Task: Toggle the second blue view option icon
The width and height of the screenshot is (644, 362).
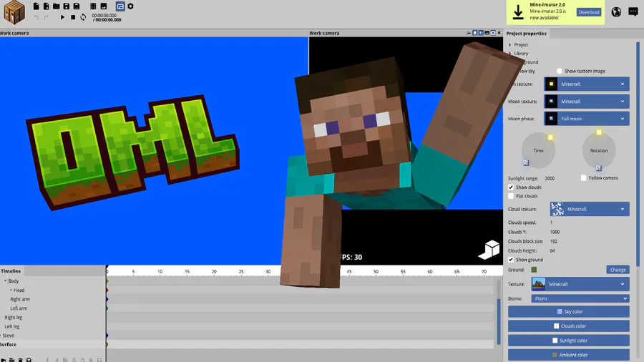Action: pyautogui.click(x=481, y=33)
